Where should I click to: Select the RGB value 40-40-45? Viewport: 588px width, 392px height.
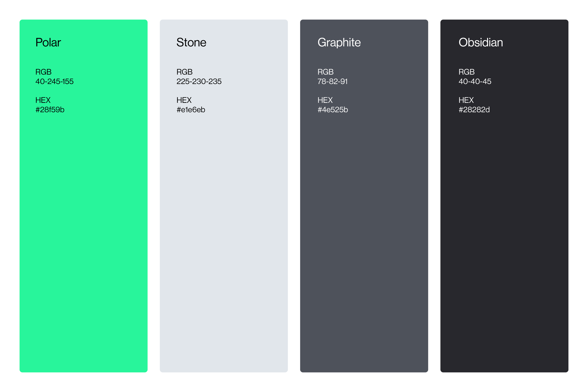coord(475,82)
